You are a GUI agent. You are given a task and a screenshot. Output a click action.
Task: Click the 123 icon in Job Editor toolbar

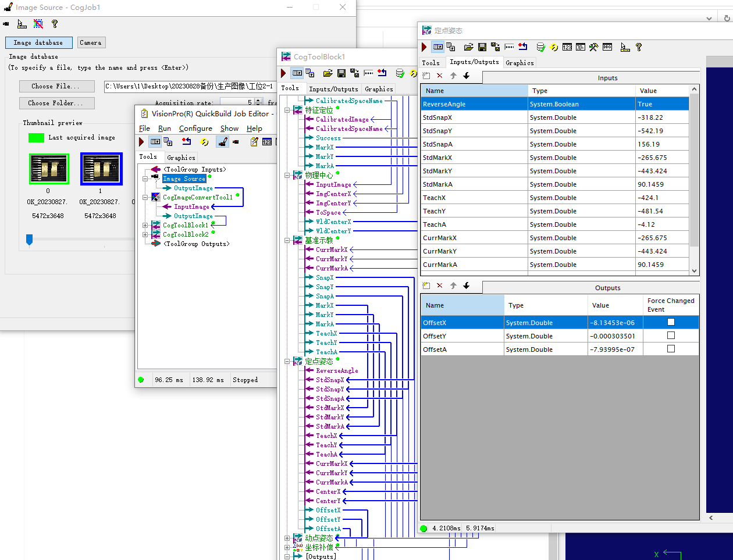(267, 142)
